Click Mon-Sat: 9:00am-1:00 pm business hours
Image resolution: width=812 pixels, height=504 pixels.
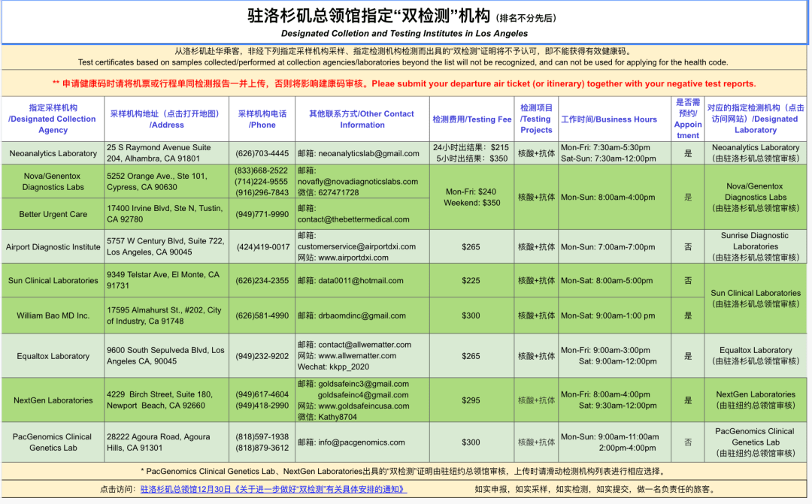[x=608, y=315]
